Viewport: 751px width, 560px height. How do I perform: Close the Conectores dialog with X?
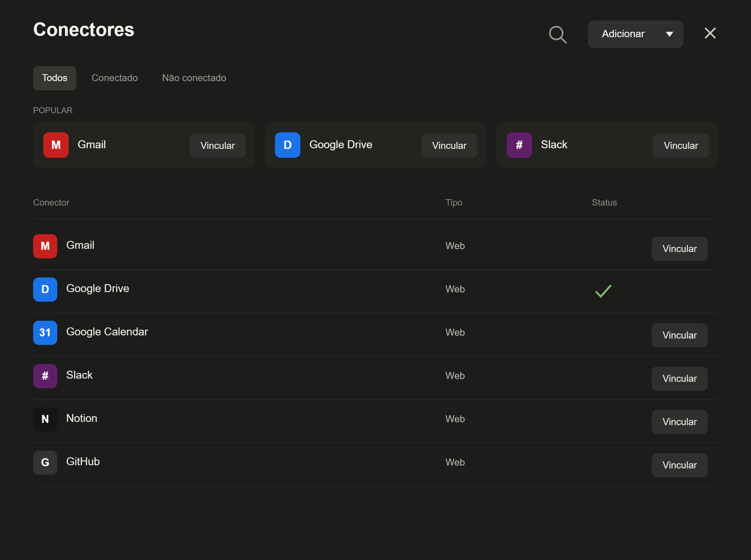tap(710, 33)
